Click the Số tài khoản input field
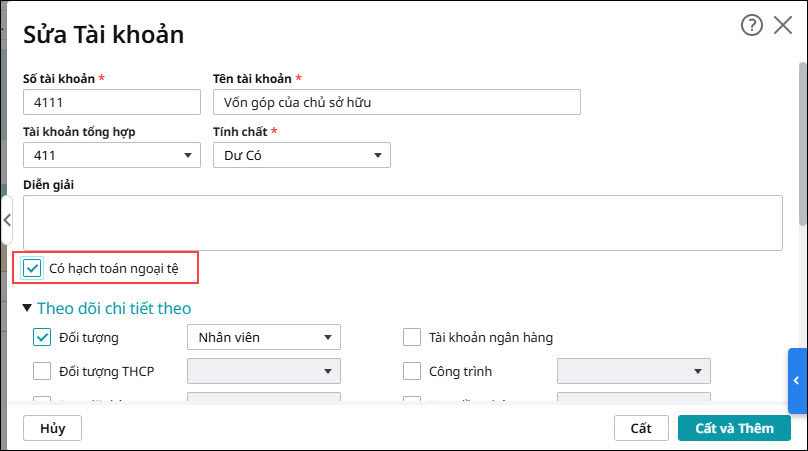This screenshot has width=808, height=451. (x=112, y=102)
